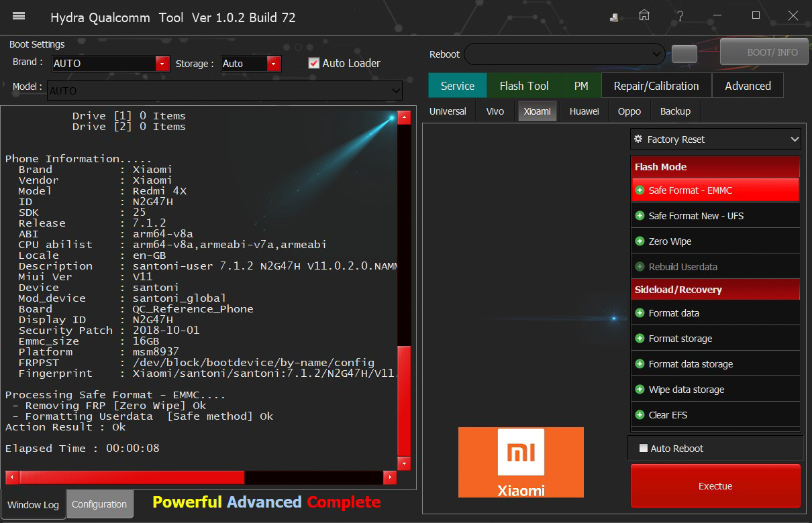Click the 'Action Result : Ok' log line
This screenshot has height=523, width=812.
coord(66,427)
